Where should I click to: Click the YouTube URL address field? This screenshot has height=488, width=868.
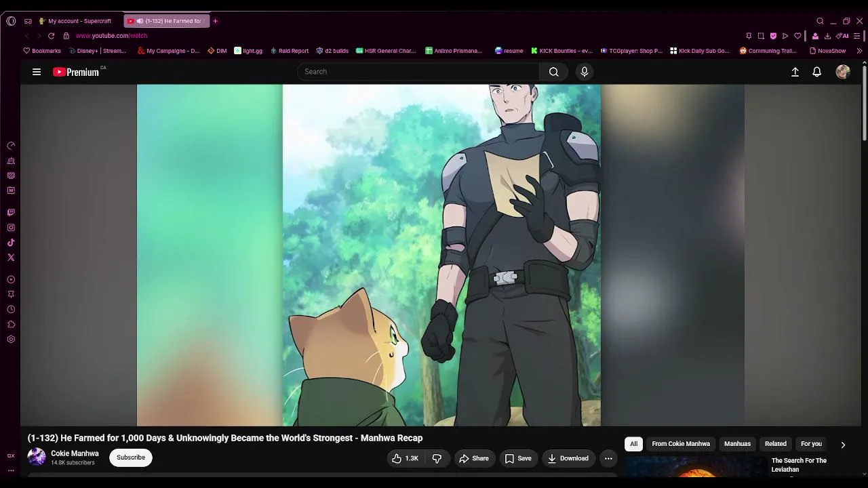(x=111, y=36)
